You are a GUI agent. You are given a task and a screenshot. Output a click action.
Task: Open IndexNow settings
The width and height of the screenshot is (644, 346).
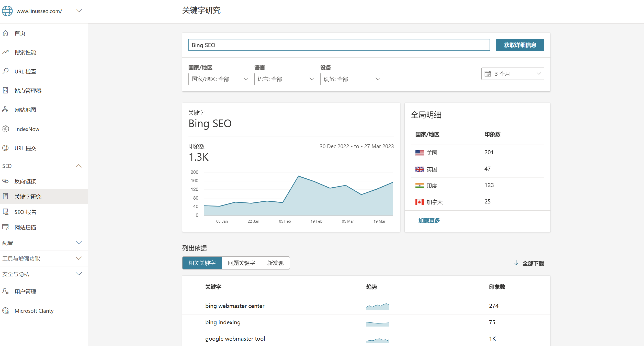click(x=27, y=129)
